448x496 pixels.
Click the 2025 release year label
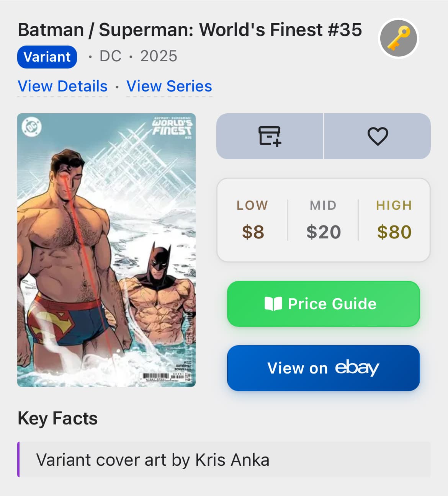159,56
